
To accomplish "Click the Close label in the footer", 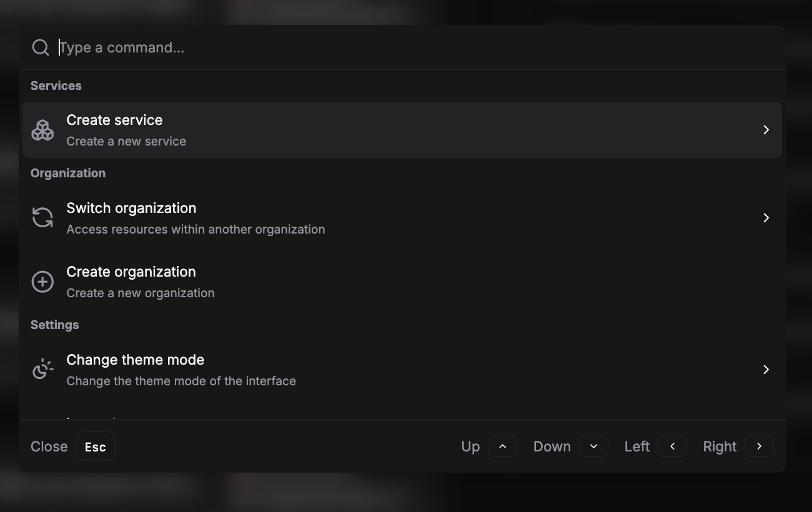I will [x=49, y=446].
